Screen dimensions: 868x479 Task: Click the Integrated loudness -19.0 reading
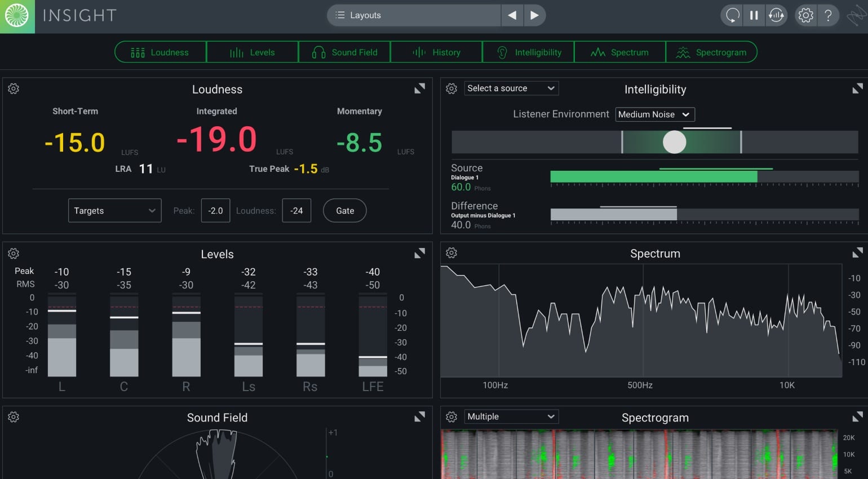[x=216, y=139]
